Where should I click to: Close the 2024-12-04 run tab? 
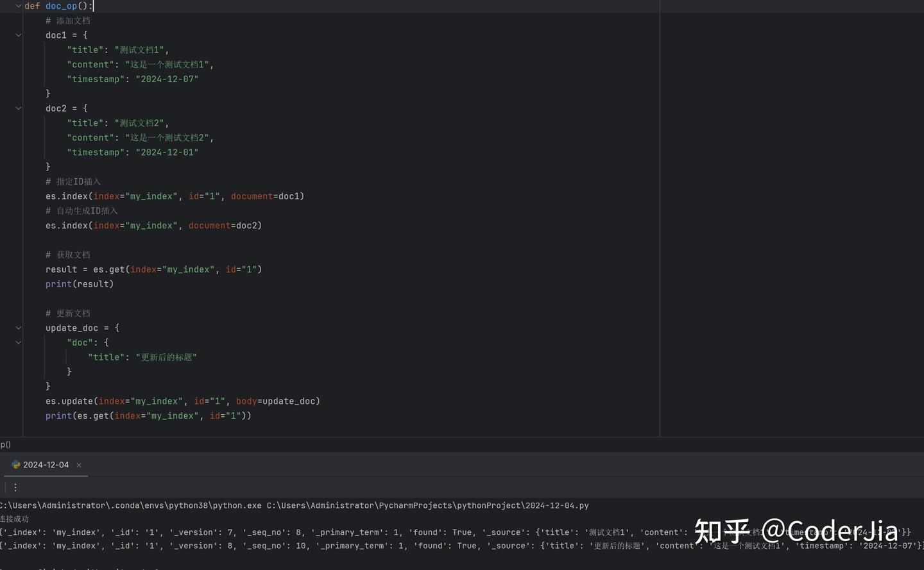(x=78, y=465)
